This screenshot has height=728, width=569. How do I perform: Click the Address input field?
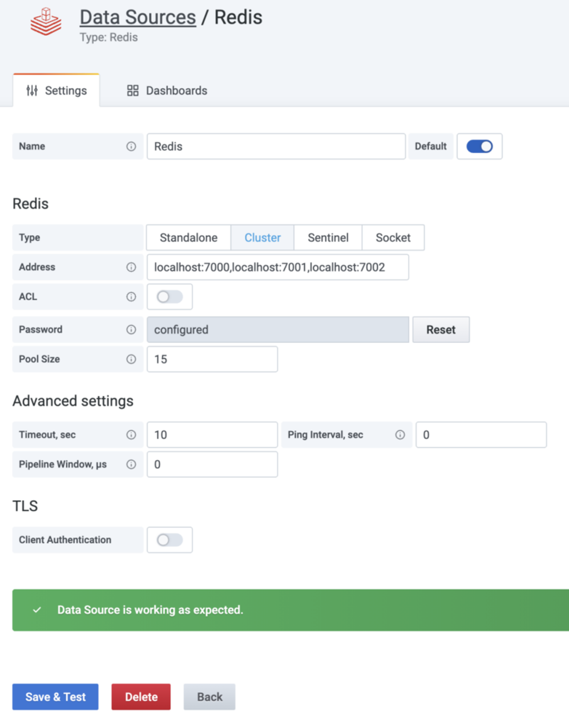click(x=278, y=267)
